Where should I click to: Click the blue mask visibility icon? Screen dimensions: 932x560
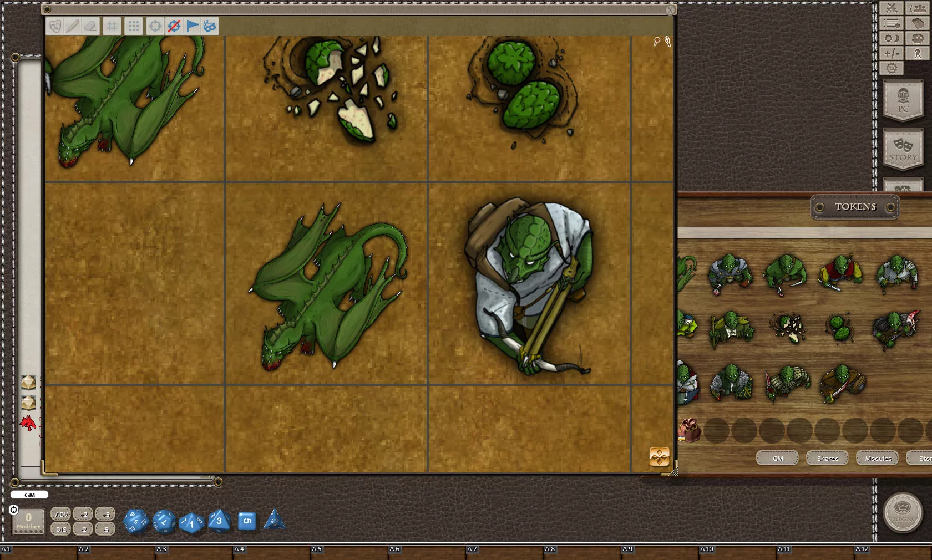point(210,26)
